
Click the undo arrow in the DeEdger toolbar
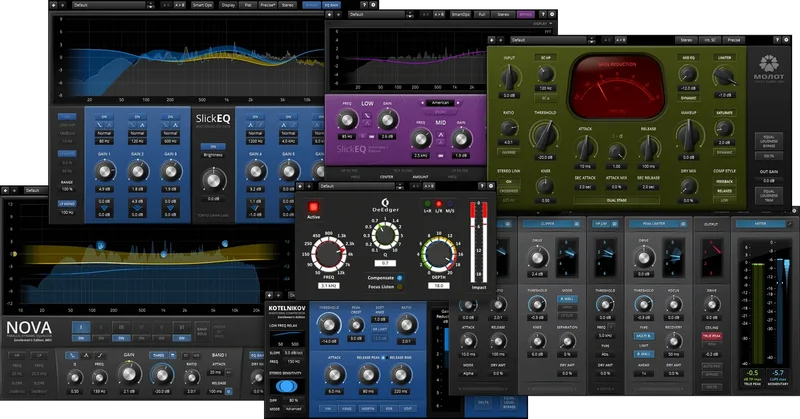pos(301,186)
